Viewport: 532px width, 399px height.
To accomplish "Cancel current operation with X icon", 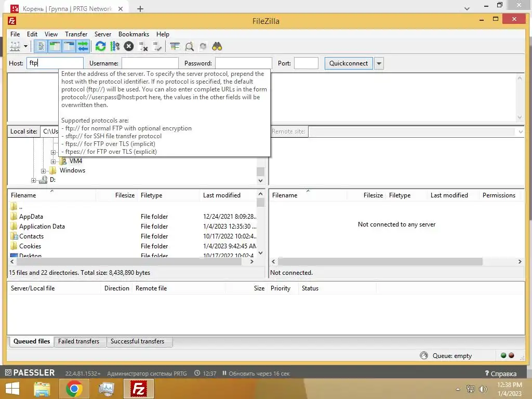I will 129,46.
